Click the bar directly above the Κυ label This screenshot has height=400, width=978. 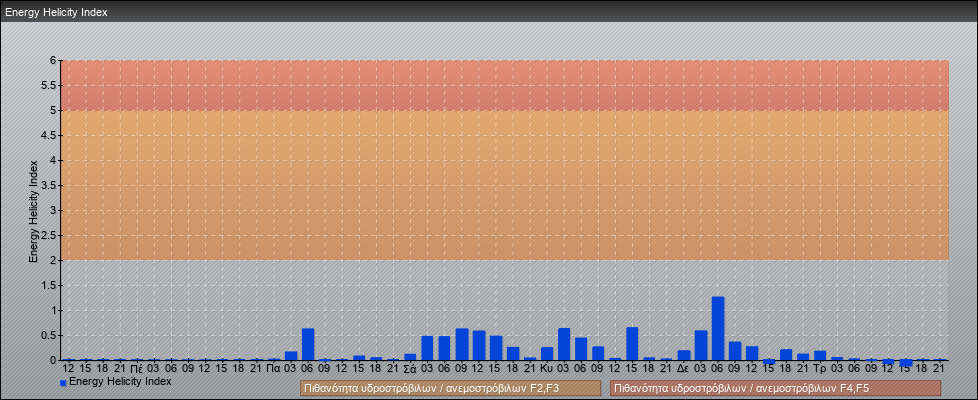(x=547, y=353)
